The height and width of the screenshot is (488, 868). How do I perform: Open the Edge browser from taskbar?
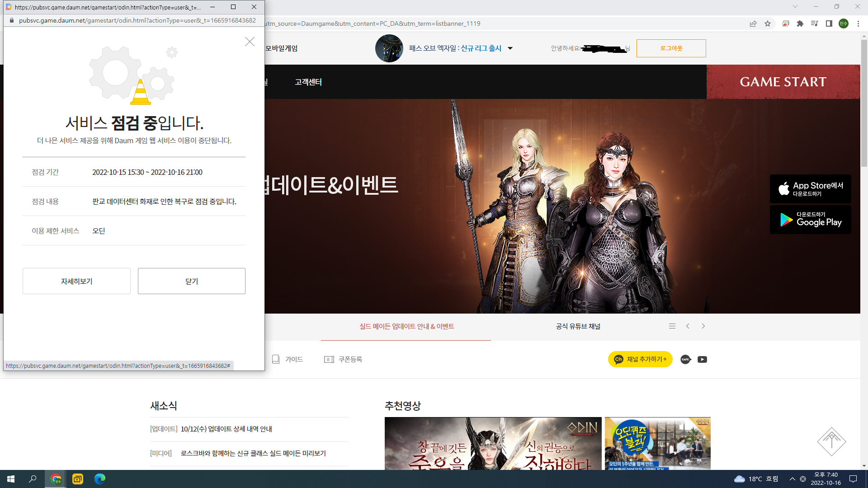[x=99, y=479]
